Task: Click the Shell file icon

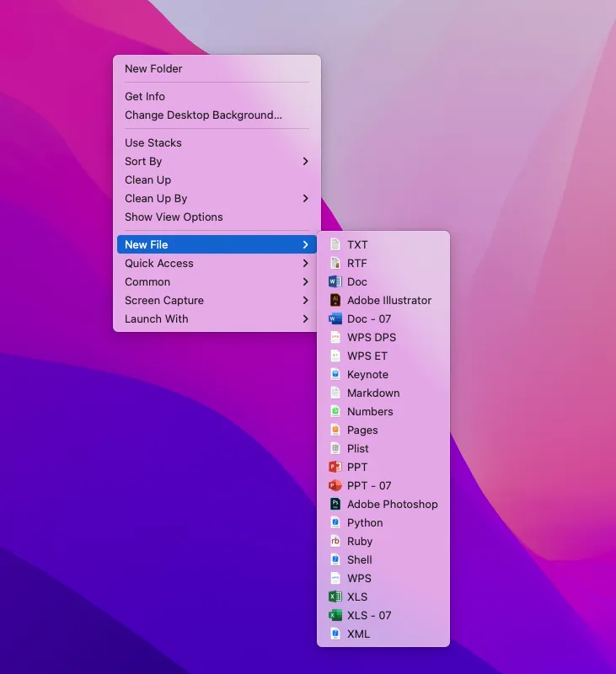Action: (335, 559)
